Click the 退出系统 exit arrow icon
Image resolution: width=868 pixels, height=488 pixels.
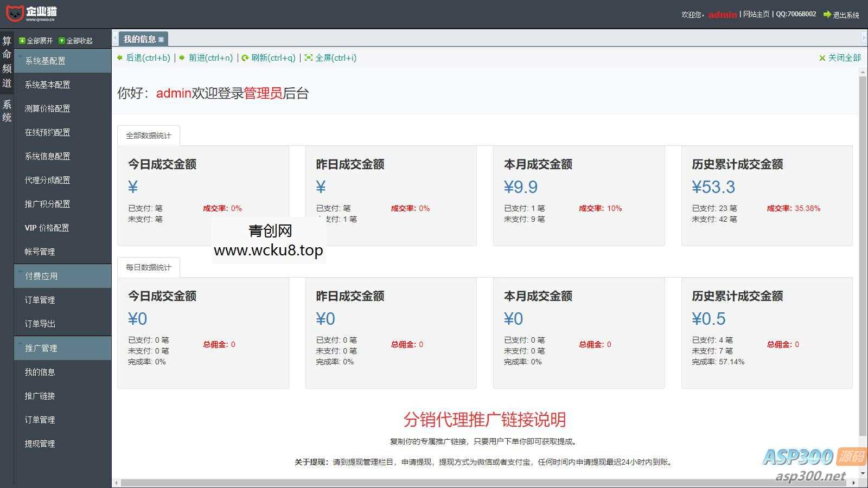click(827, 15)
